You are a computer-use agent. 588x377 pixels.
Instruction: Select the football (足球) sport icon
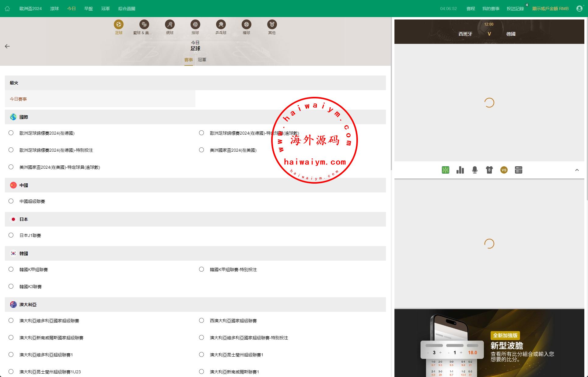coord(119,24)
